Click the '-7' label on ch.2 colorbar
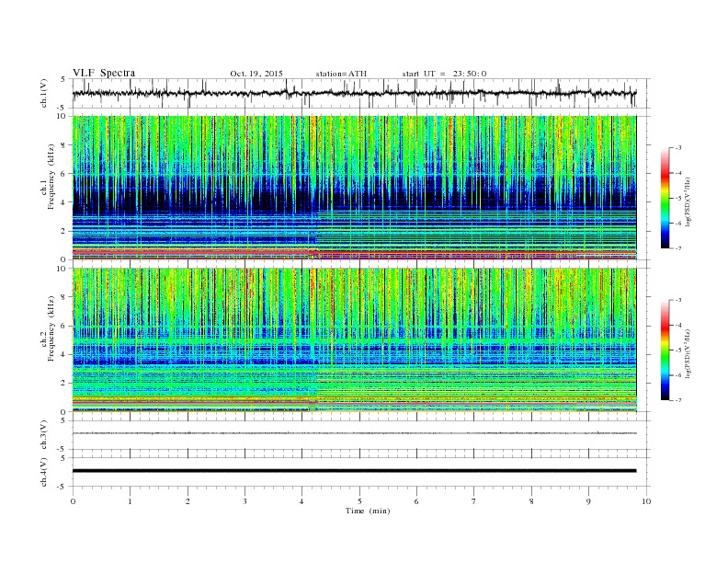 (677, 400)
